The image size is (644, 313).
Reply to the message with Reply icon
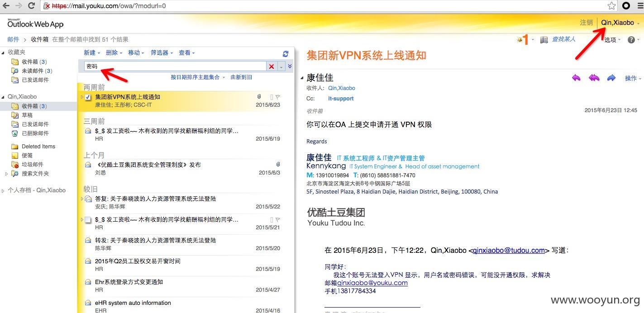[x=576, y=78]
